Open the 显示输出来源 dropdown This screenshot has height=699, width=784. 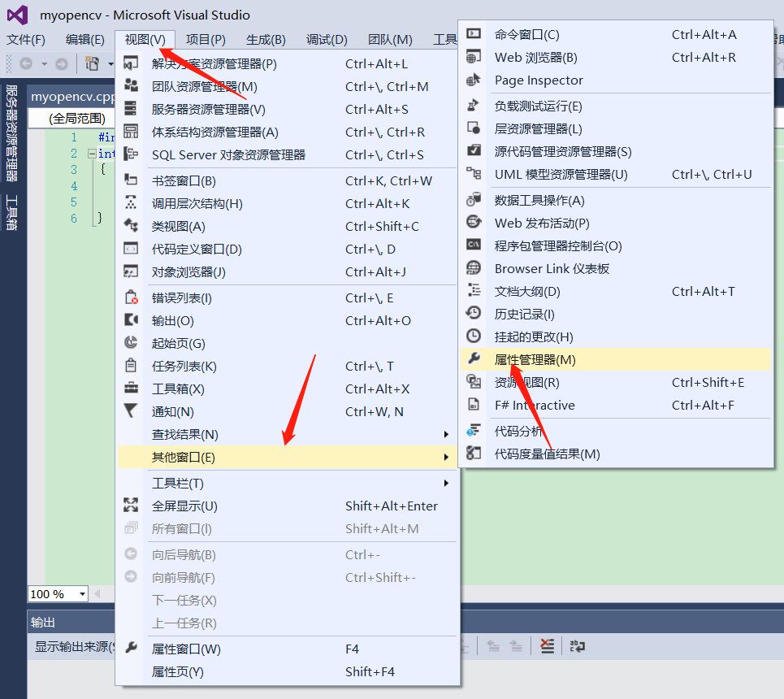(73, 646)
